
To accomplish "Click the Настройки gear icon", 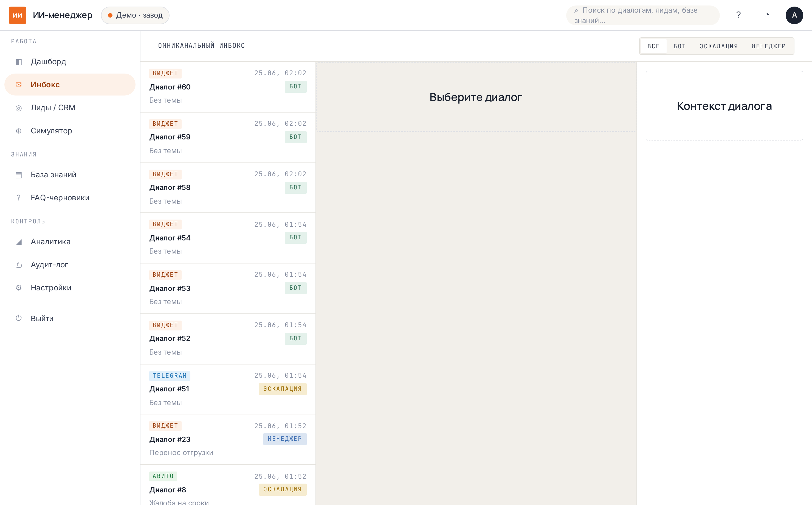I will point(19,288).
